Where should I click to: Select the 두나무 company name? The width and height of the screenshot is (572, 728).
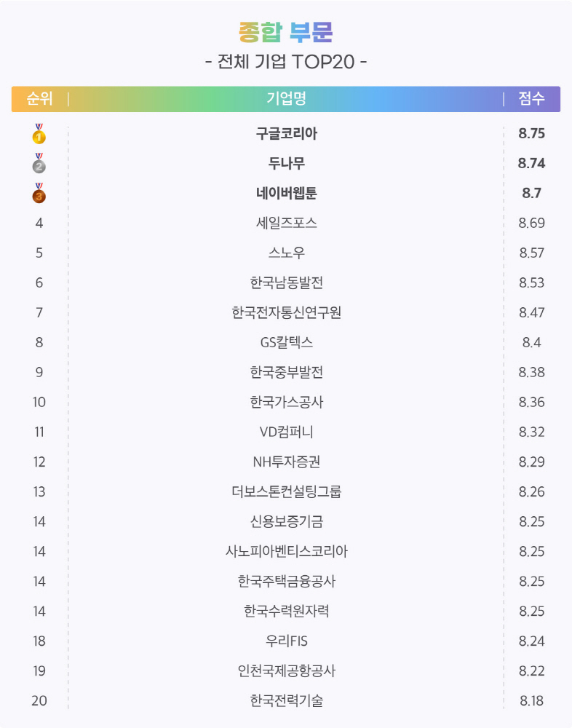point(286,164)
